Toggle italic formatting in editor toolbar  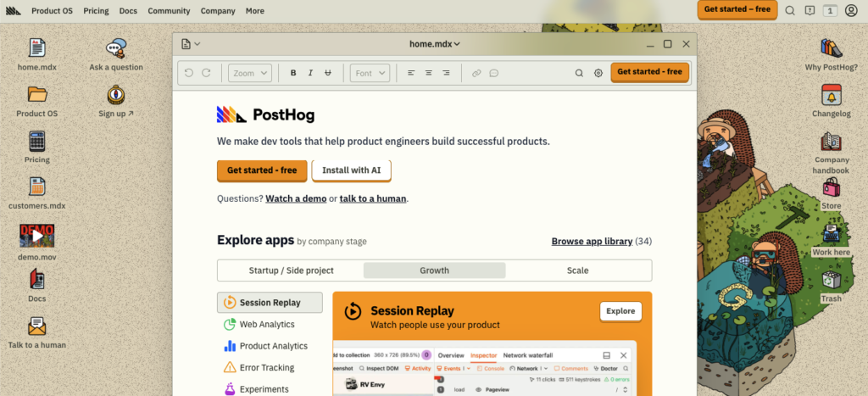310,73
